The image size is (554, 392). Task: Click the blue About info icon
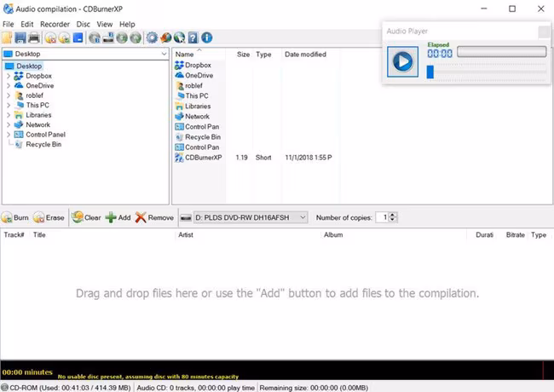(x=207, y=37)
